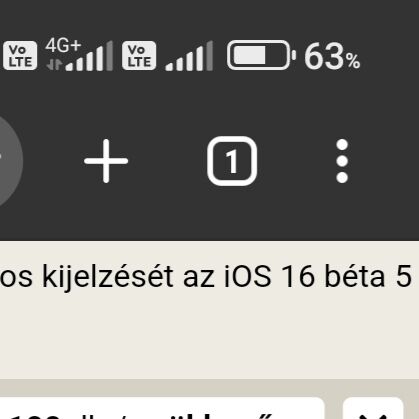Open a new tab with plus icon
Image resolution: width=419 pixels, height=419 pixels.
[x=106, y=161]
